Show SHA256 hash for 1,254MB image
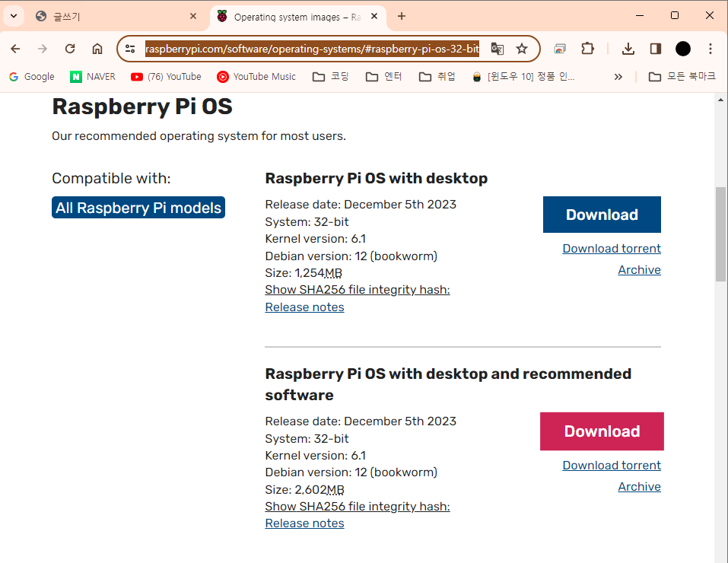 pyautogui.click(x=358, y=290)
